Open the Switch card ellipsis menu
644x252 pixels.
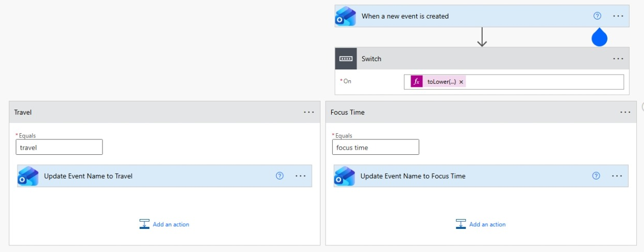click(x=618, y=59)
